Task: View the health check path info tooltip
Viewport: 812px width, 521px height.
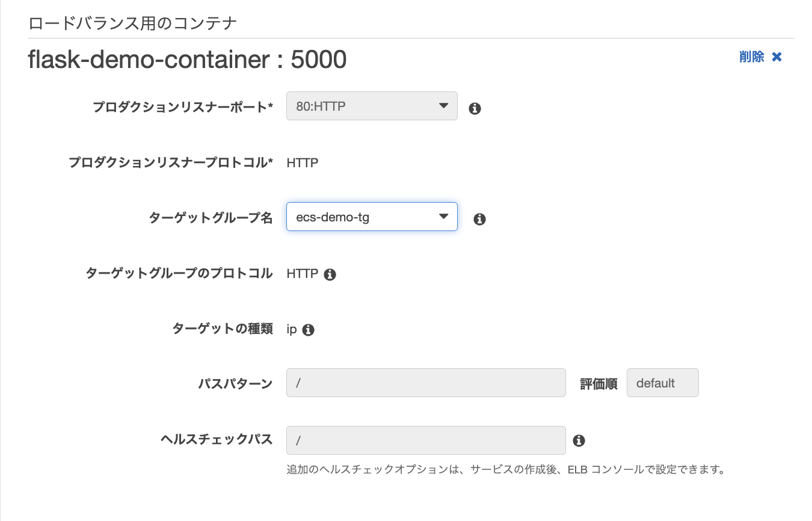Action: click(x=579, y=440)
